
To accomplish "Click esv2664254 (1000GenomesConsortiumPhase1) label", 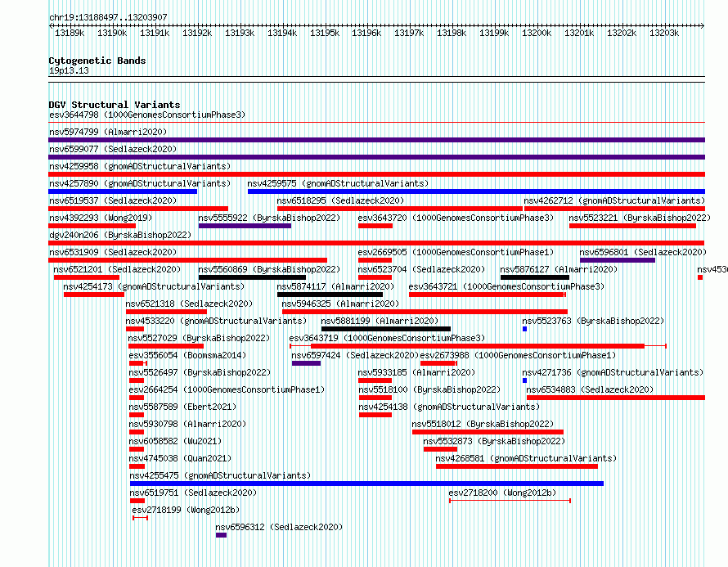I will (227, 389).
